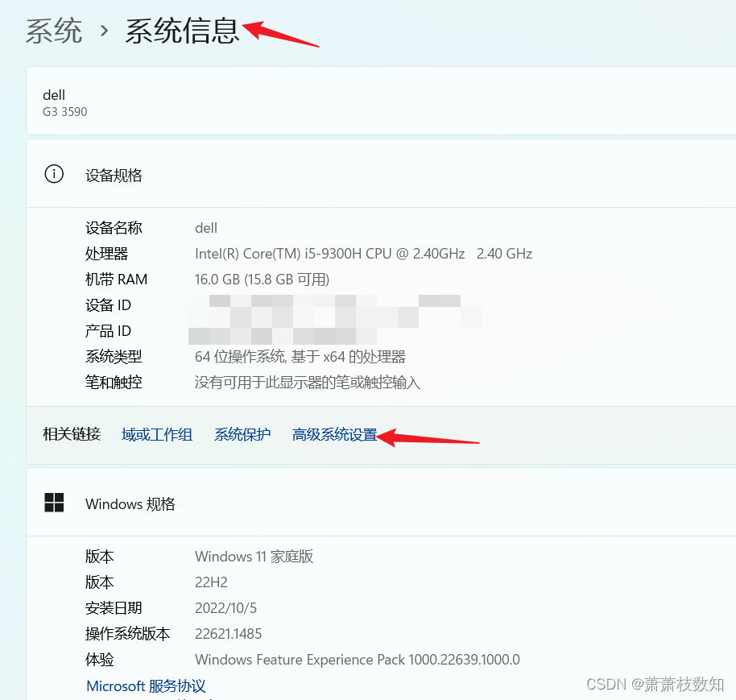Collapse the Windows 规格 section header

[x=381, y=503]
